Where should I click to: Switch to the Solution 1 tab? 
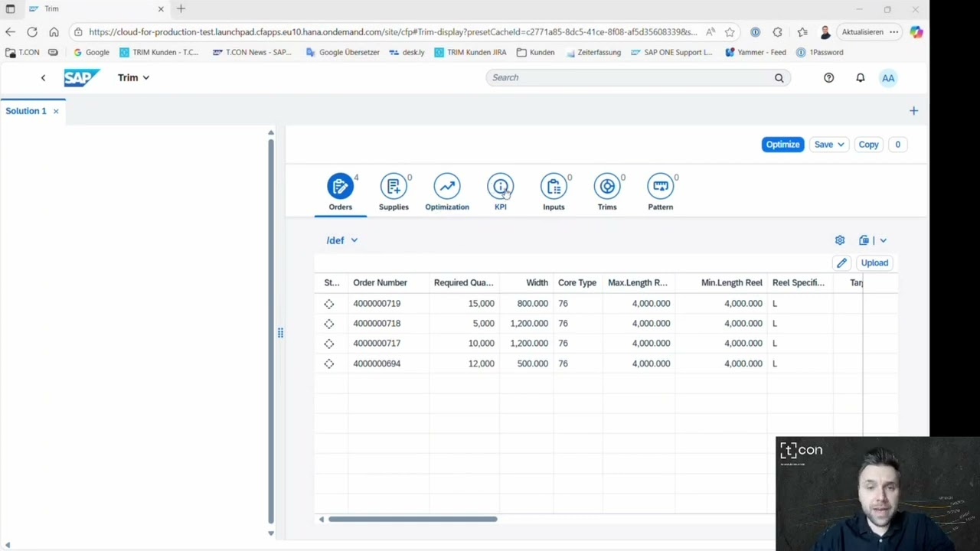(25, 110)
